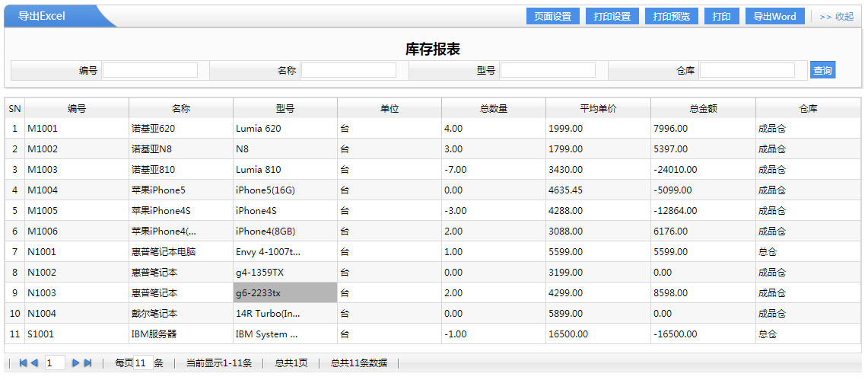The height and width of the screenshot is (380, 868).
Task: Click 打印预览 print preview
Action: pyautogui.click(x=671, y=16)
